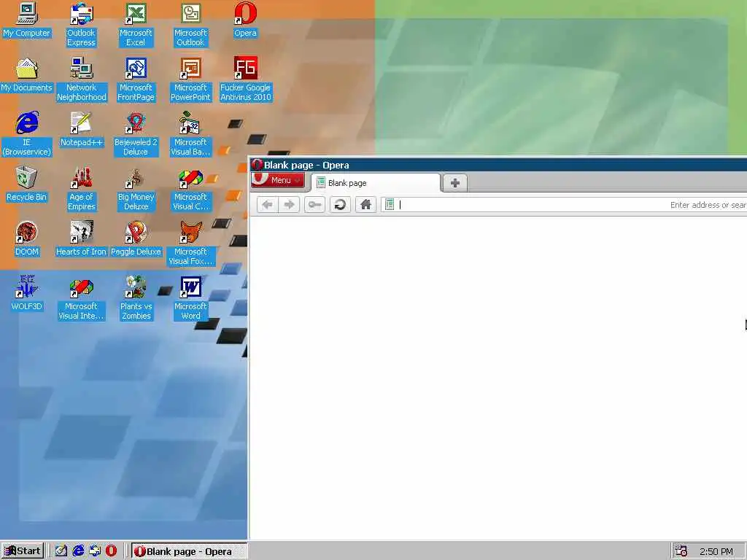Select the IE (Browservice) desktop icon
Image resolution: width=747 pixels, height=560 pixels.
[x=27, y=134]
